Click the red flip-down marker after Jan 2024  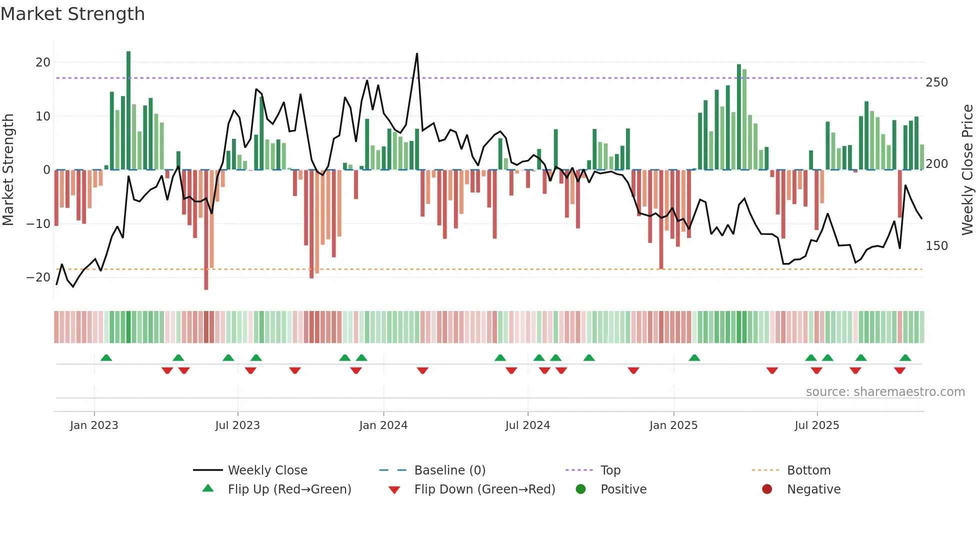pos(422,370)
